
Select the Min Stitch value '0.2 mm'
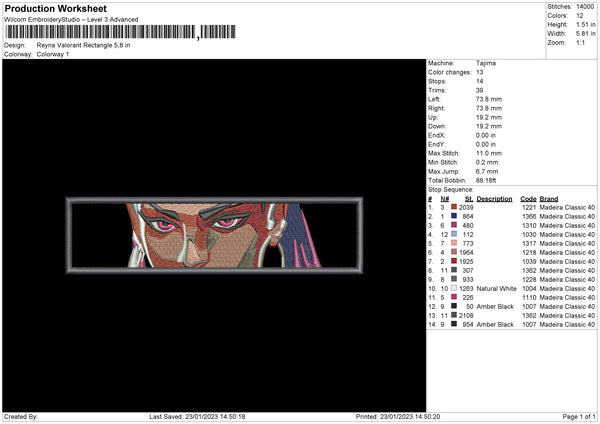coord(487,162)
